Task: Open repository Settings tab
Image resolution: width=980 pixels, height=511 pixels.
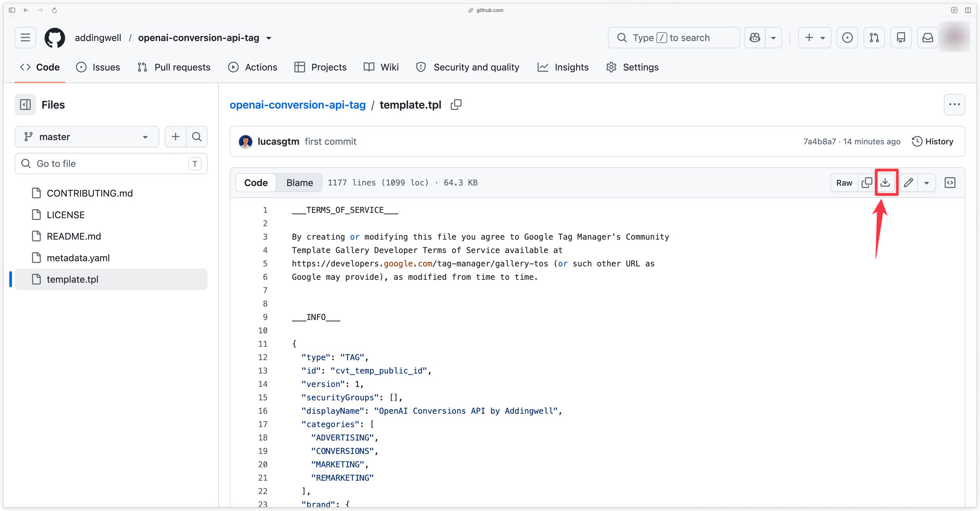Action: [632, 67]
